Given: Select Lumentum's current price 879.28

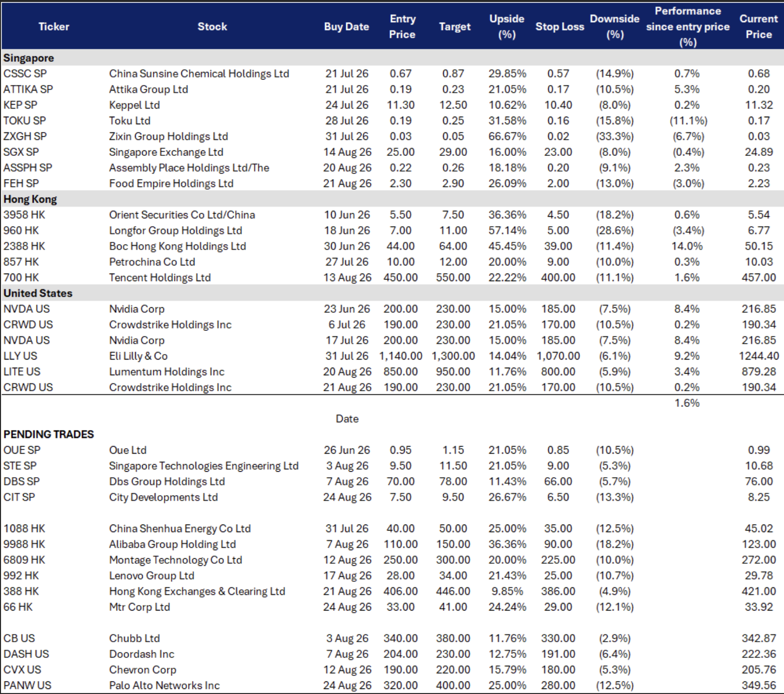Looking at the screenshot, I should [758, 372].
